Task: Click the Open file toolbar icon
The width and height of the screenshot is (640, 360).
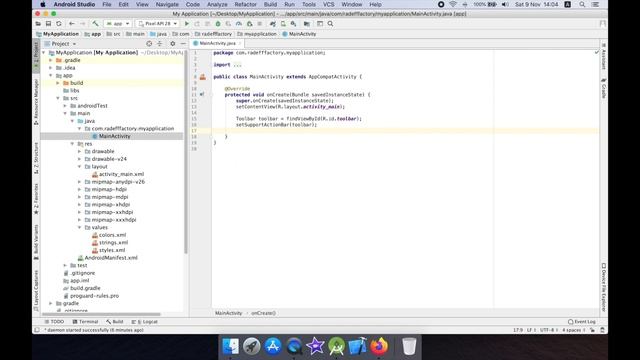Action: pyautogui.click(x=38, y=24)
